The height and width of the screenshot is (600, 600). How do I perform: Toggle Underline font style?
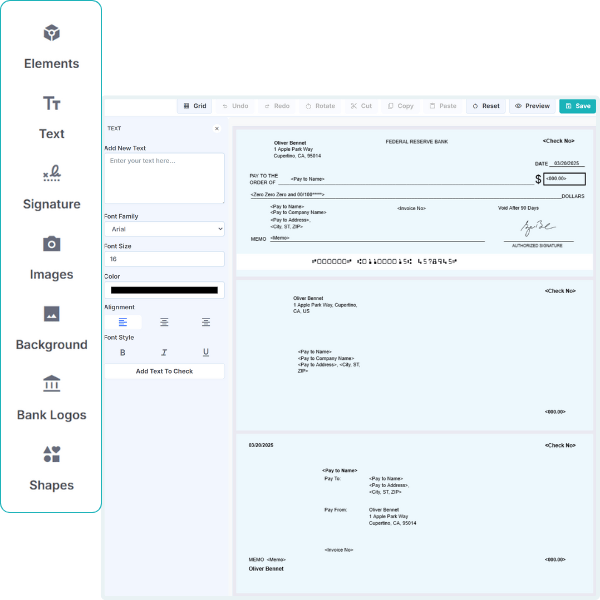[x=206, y=352]
